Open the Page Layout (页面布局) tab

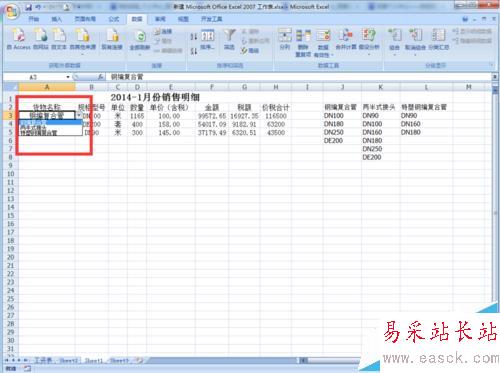[x=85, y=19]
